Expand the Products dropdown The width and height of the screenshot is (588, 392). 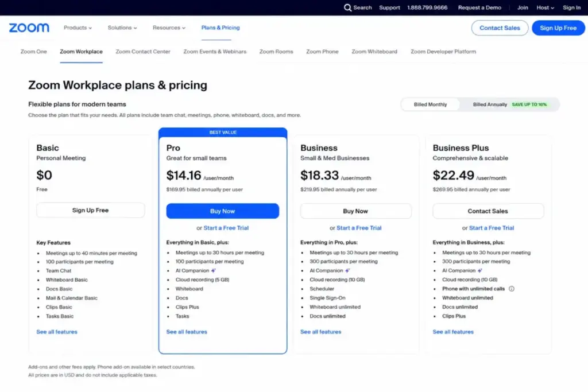78,28
